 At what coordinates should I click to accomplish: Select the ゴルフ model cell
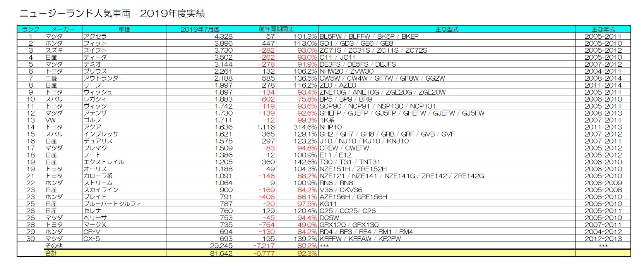point(124,120)
